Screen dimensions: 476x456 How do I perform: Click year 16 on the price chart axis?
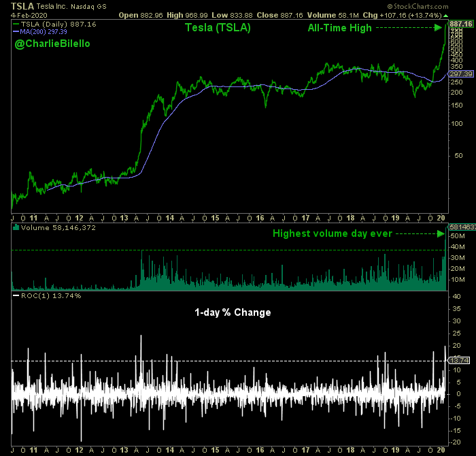260,218
